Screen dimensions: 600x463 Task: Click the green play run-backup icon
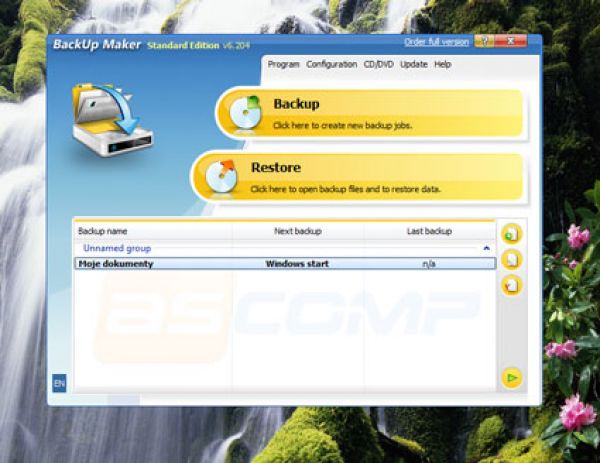click(512, 378)
